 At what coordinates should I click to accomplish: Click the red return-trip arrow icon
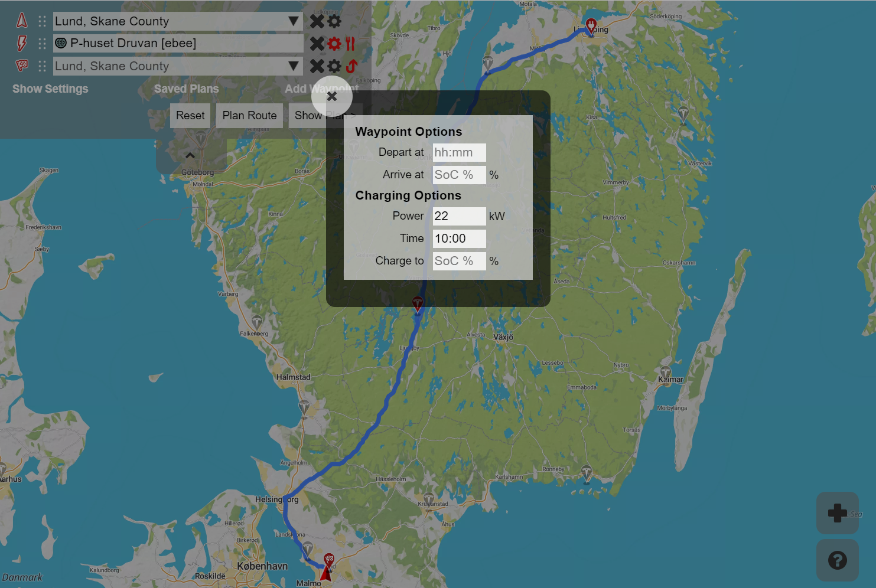click(351, 66)
